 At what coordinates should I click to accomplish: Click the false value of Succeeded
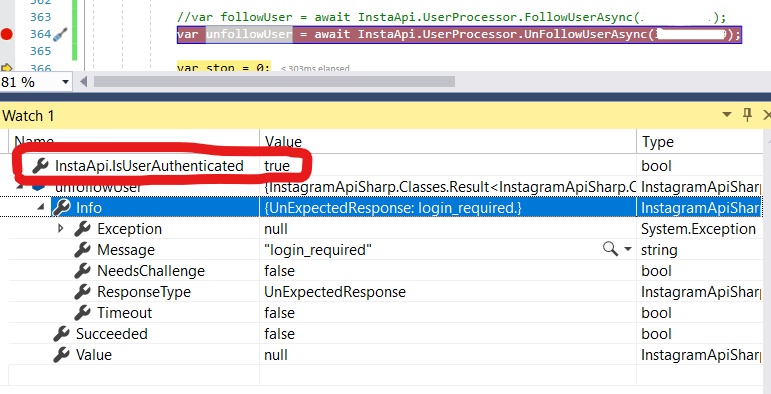279,334
